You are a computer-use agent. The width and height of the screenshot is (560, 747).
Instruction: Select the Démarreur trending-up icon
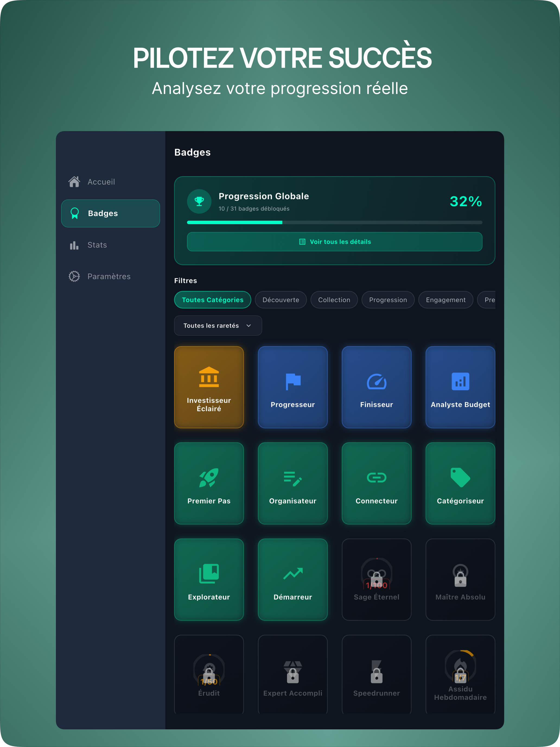tap(293, 574)
